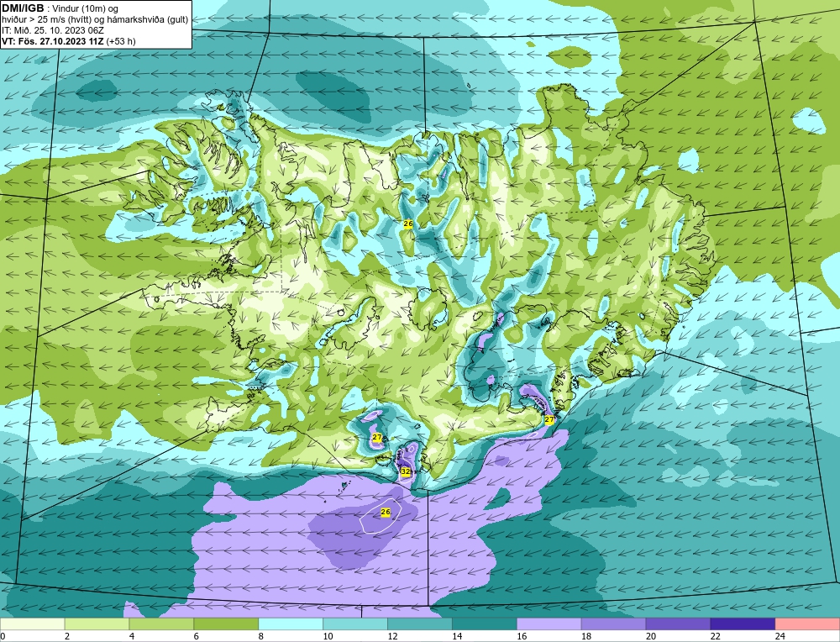Click the 0–2 m/s palest legend swatch
This screenshot has width=840, height=642.
(32, 624)
